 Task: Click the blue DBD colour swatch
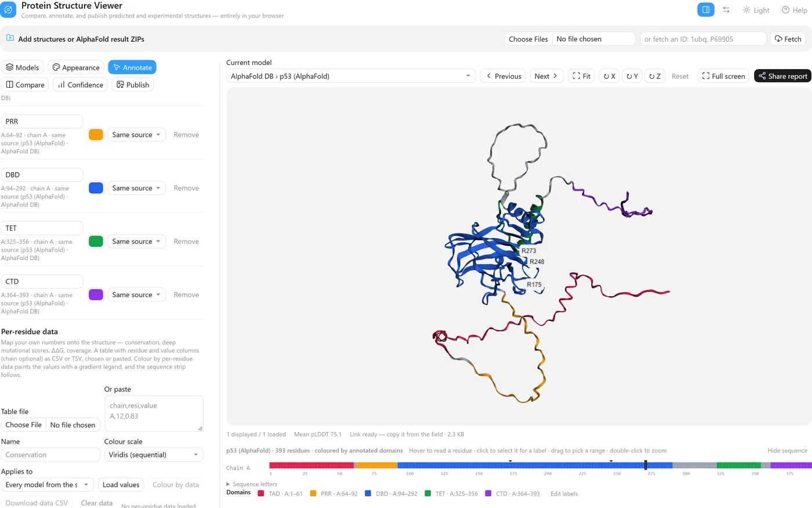(x=96, y=188)
